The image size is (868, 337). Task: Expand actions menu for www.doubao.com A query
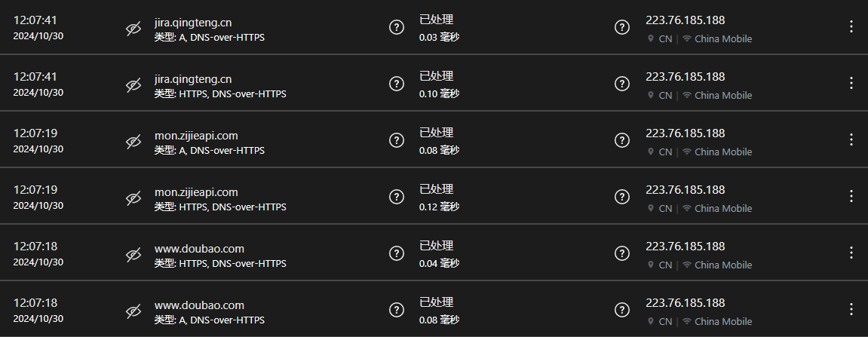[x=851, y=310]
